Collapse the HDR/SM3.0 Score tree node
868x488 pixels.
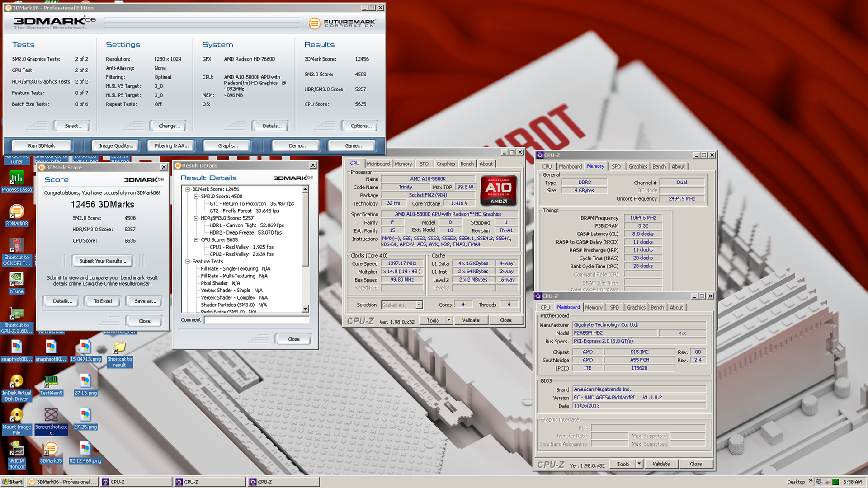pos(196,218)
